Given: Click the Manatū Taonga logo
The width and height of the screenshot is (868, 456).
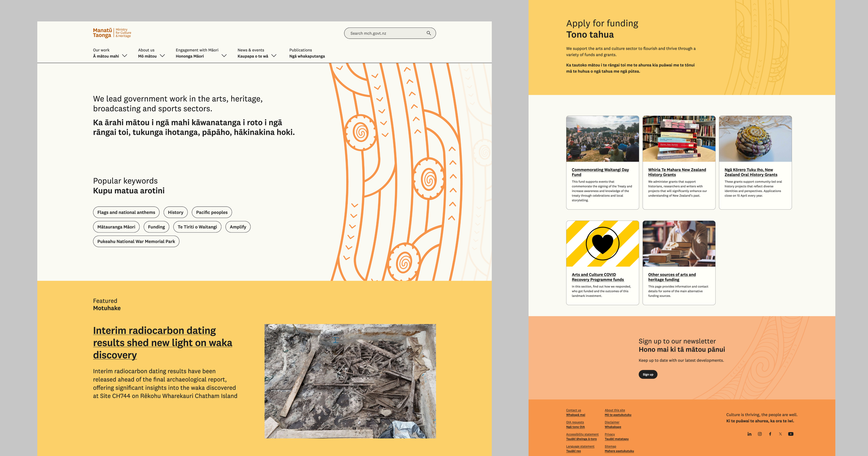Looking at the screenshot, I should point(112,33).
